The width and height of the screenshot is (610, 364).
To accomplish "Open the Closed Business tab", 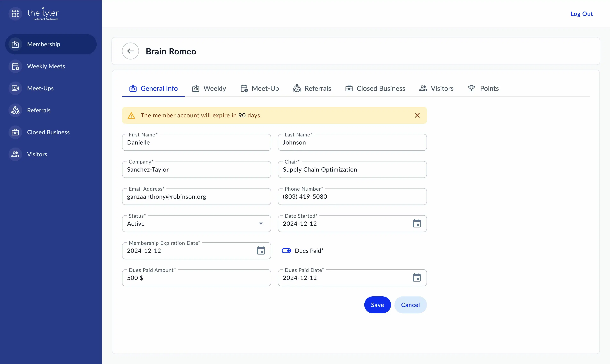I will click(x=375, y=88).
